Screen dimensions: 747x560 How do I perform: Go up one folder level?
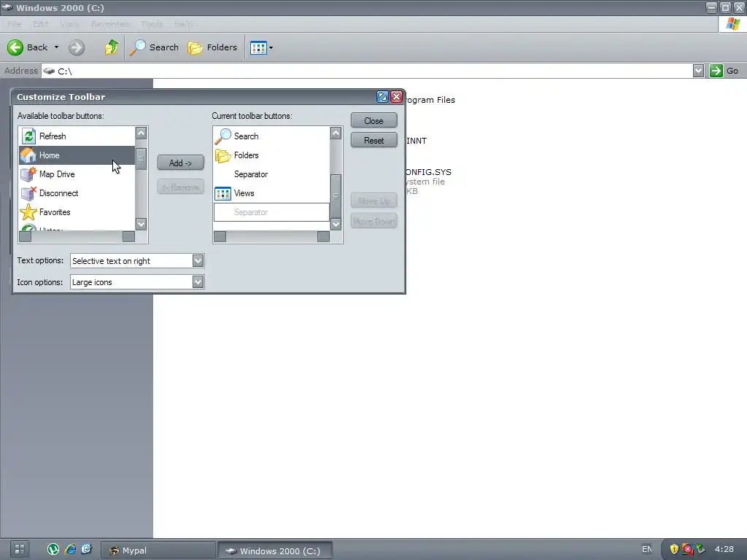112,47
